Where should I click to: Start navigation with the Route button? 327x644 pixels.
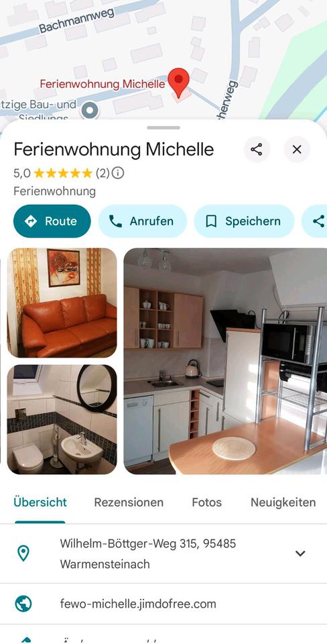pyautogui.click(x=52, y=221)
